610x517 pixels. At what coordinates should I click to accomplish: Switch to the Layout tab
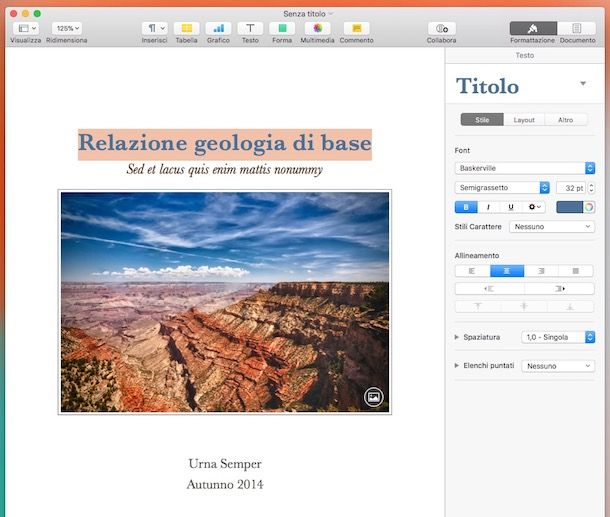click(524, 120)
